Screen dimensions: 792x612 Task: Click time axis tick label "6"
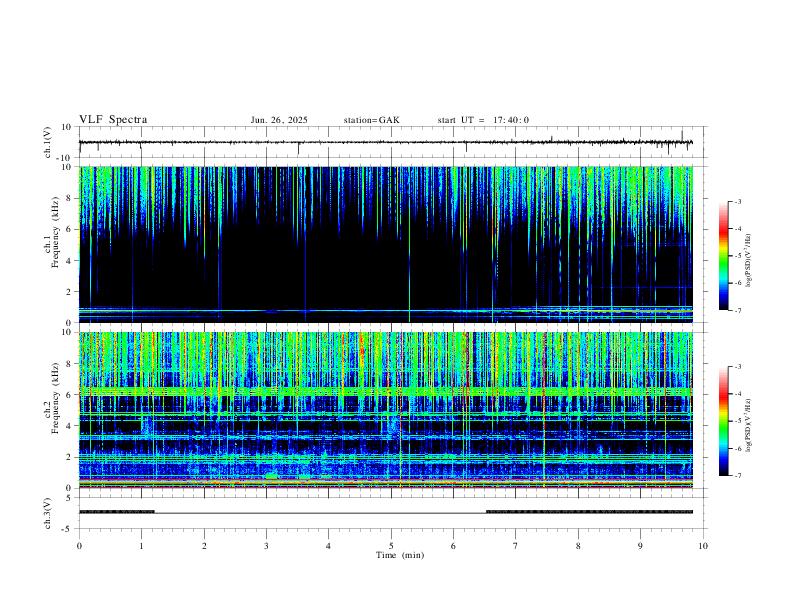(x=453, y=546)
